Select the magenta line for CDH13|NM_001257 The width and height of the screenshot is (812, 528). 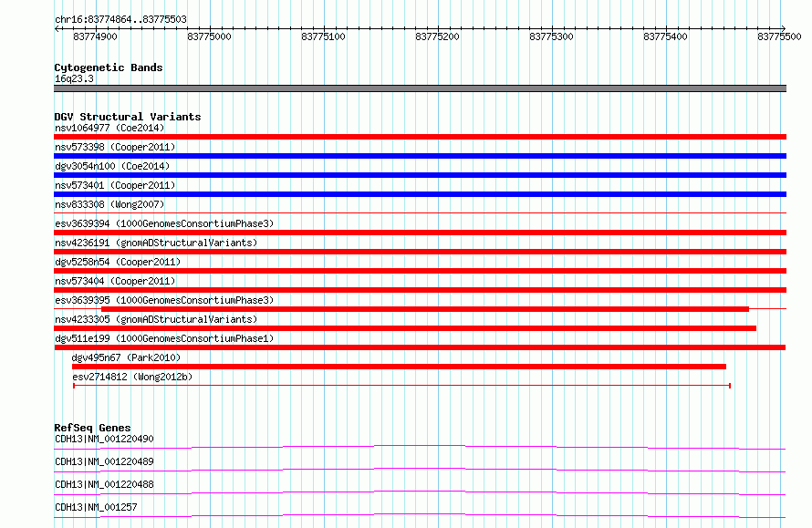tap(420, 515)
